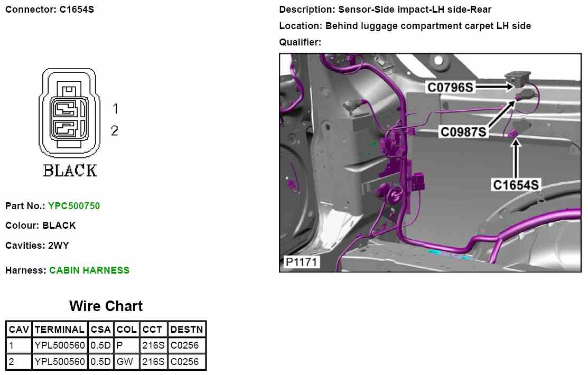588x375 pixels.
Task: Select cavity 2 destination C0256 cell
Action: point(186,362)
